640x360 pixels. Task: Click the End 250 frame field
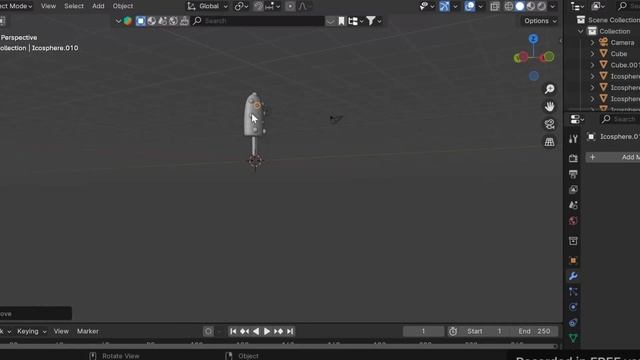point(534,331)
